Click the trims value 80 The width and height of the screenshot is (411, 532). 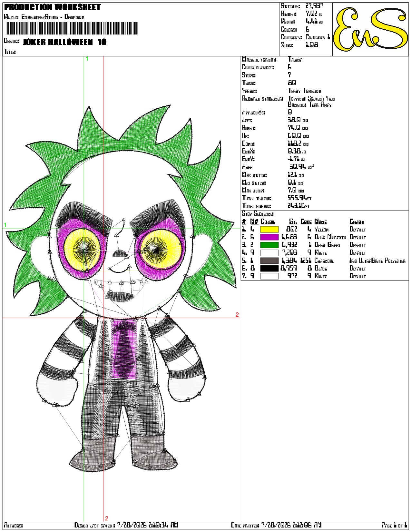pos(292,83)
